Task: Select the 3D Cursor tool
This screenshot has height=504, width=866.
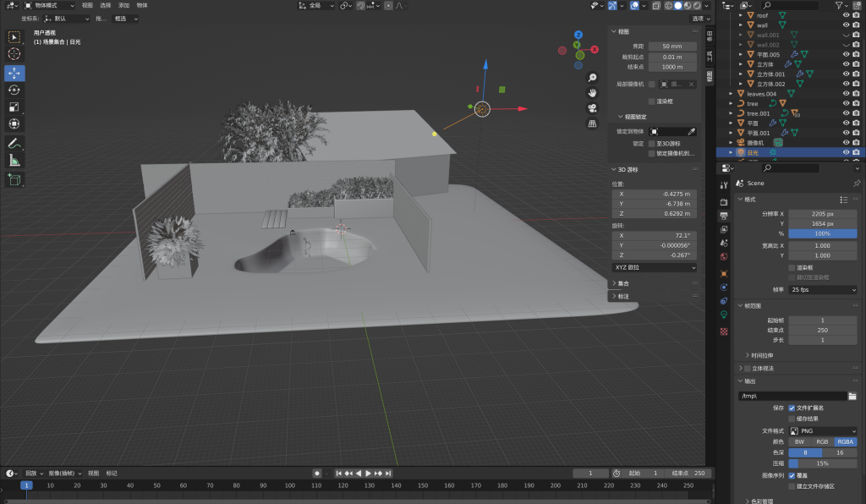Action: point(14,53)
